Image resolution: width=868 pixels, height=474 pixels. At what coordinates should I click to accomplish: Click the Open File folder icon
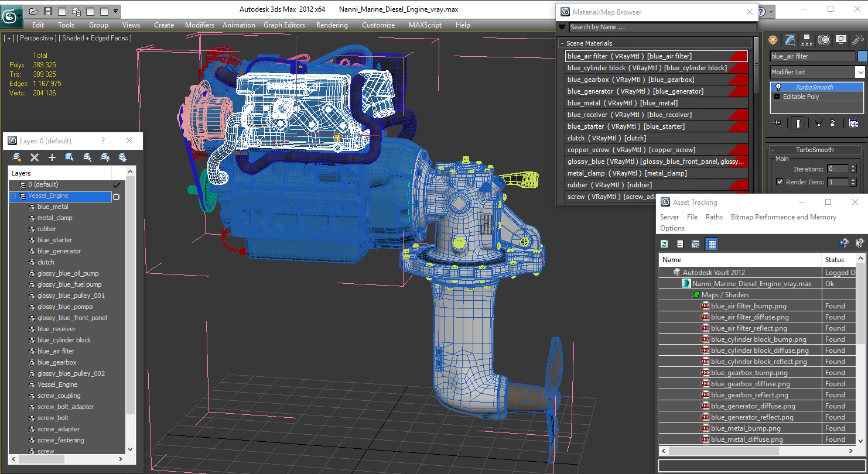tap(34, 11)
